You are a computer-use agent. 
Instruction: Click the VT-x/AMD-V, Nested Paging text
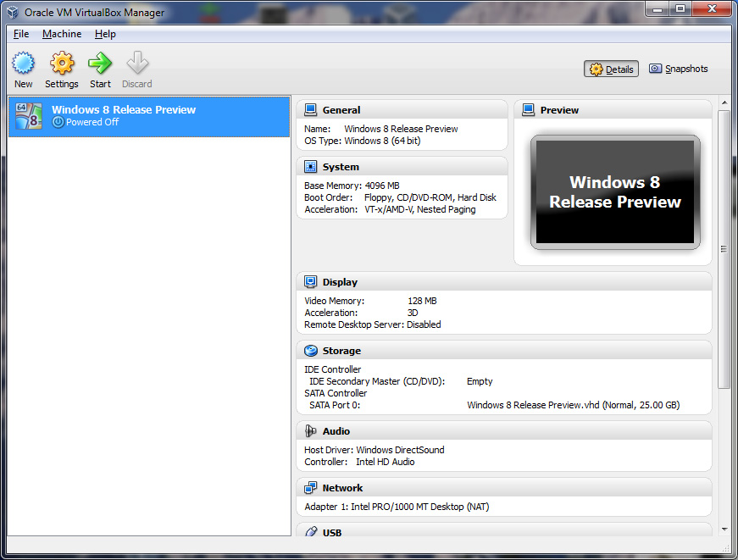[419, 209]
